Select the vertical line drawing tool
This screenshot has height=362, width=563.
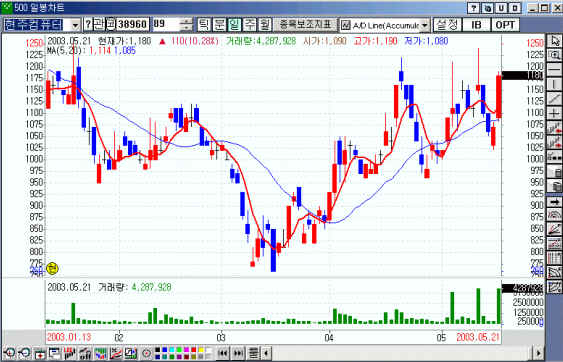(x=554, y=84)
